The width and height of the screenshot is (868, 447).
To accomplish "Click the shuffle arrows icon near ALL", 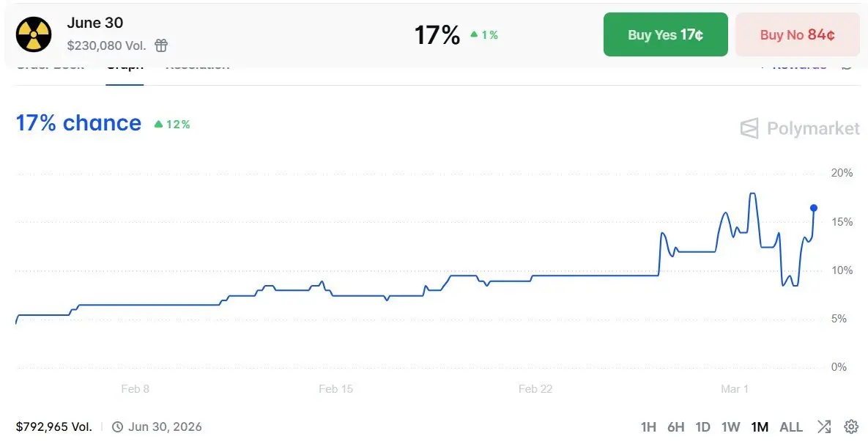I will pyautogui.click(x=824, y=426).
